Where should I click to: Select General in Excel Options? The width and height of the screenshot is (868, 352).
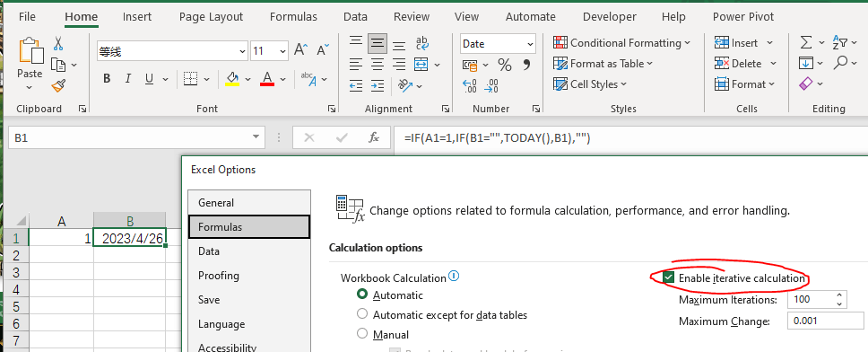coord(249,202)
